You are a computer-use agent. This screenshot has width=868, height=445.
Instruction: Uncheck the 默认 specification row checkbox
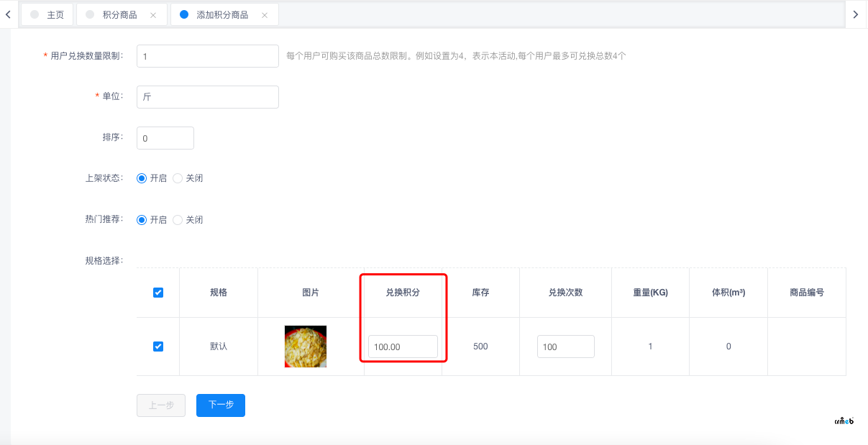(158, 347)
